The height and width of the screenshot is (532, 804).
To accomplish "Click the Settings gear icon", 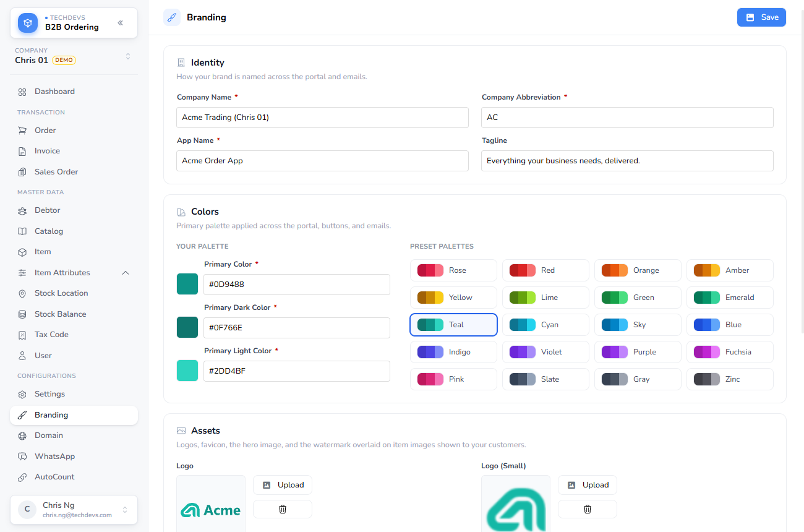I will [x=22, y=394].
